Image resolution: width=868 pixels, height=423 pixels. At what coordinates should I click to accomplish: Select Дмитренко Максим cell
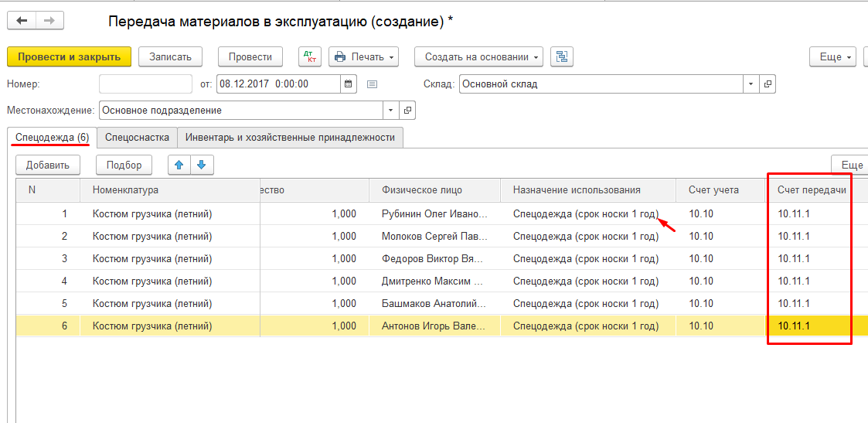(434, 281)
